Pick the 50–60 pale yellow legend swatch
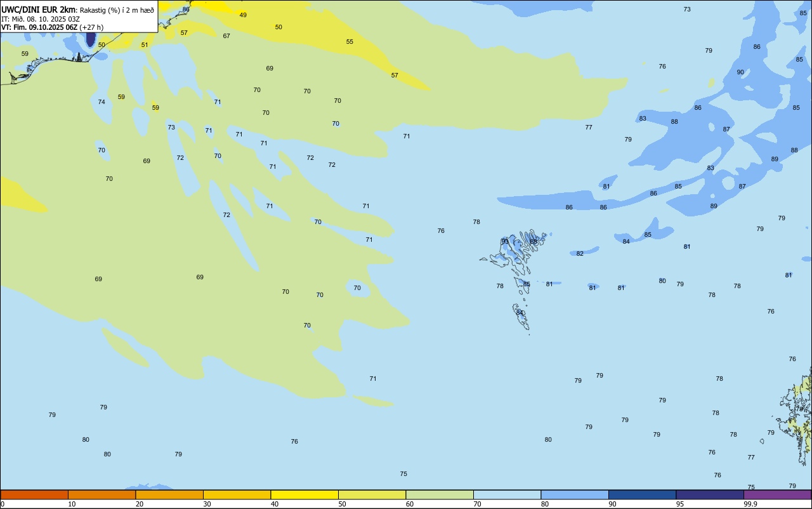The image size is (812, 509). pyautogui.click(x=372, y=494)
